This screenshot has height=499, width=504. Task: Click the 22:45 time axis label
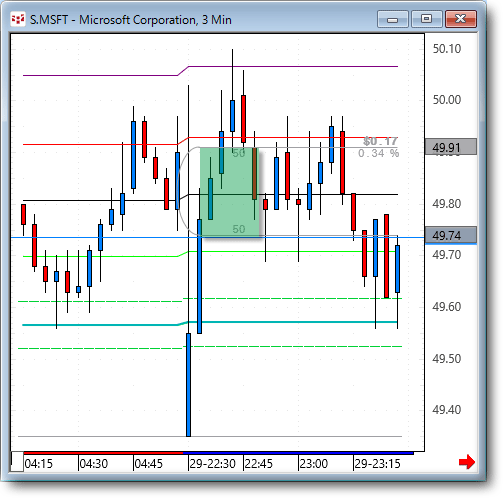point(259,464)
